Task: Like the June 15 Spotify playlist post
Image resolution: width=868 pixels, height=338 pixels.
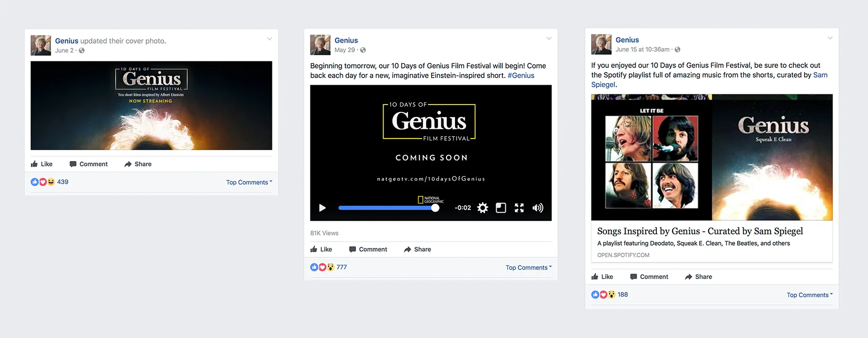Action: 602,277
